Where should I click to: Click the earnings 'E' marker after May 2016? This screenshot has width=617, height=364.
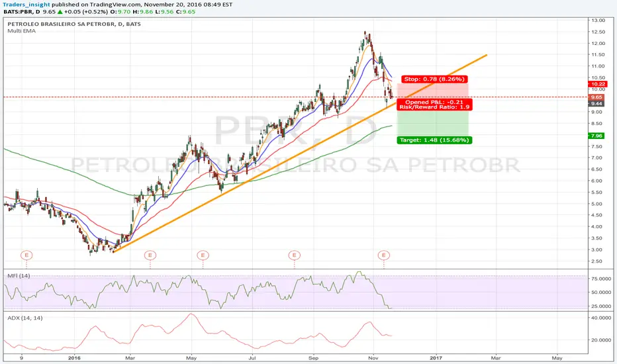coord(203,255)
